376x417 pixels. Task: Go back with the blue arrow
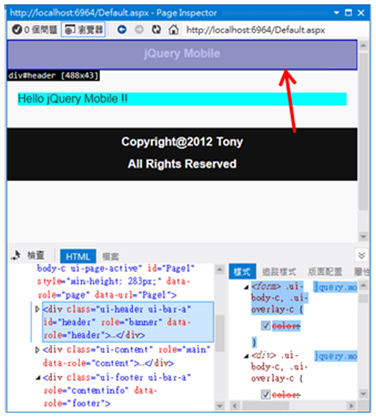(122, 30)
